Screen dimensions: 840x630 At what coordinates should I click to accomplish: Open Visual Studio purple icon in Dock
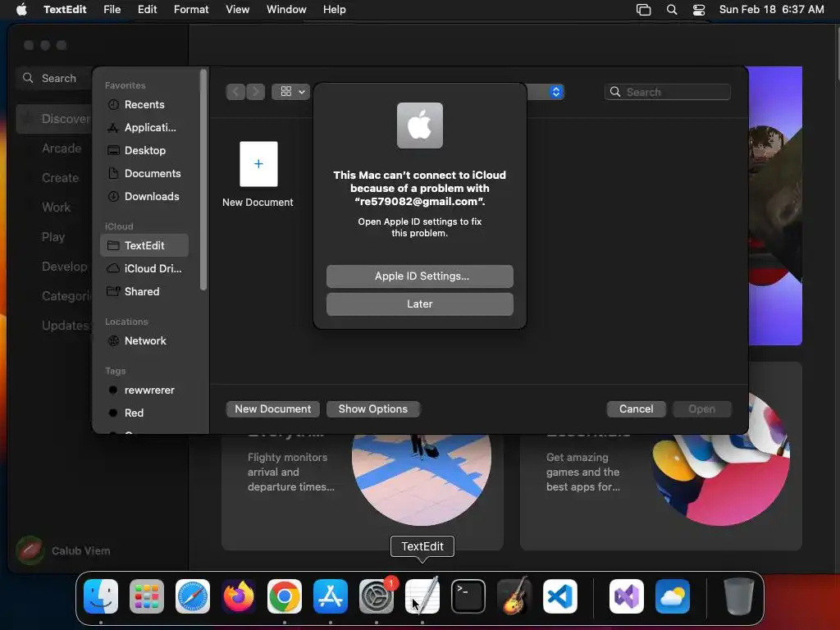pos(627,596)
